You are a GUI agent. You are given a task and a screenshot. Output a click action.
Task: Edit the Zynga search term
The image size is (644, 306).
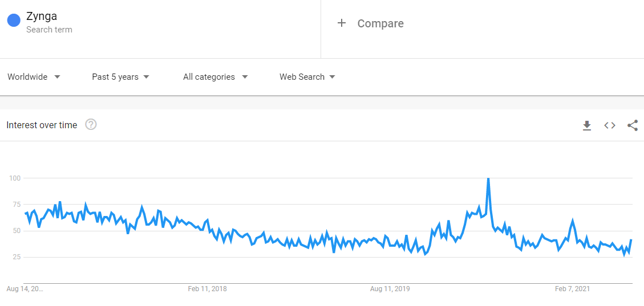pos(42,17)
